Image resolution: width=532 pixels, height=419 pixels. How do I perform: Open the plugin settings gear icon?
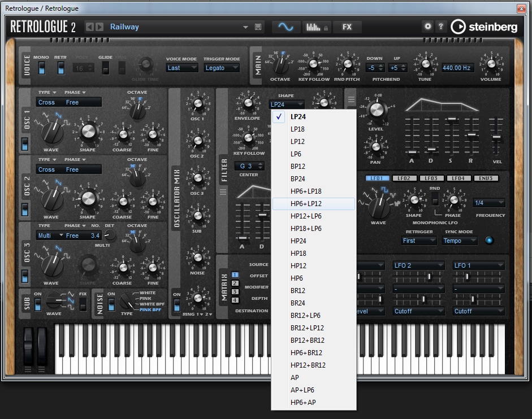(428, 26)
